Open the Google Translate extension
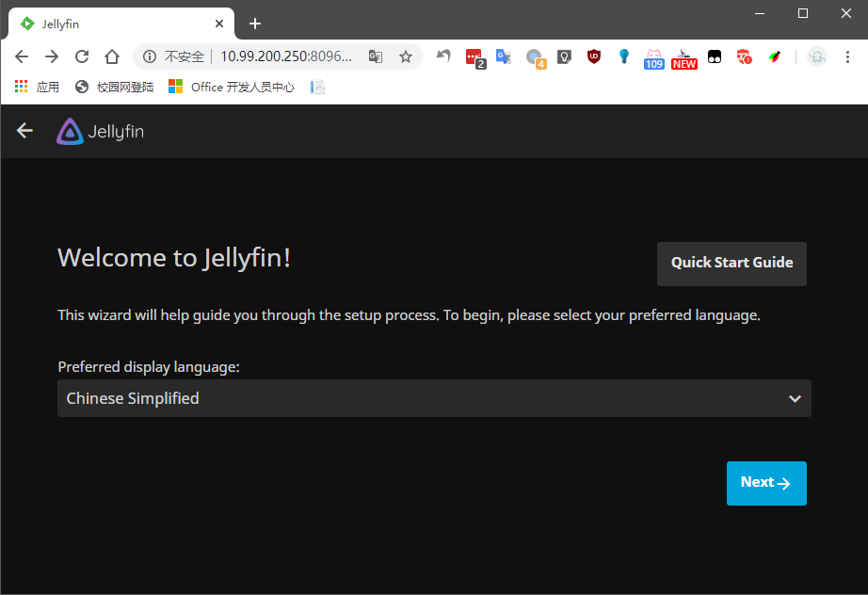Screen dimensions: 868x595 click(x=504, y=56)
